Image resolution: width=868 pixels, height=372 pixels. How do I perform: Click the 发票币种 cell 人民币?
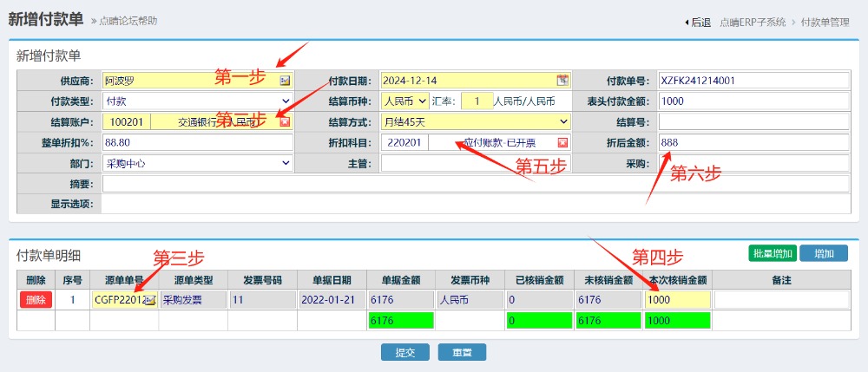click(470, 300)
